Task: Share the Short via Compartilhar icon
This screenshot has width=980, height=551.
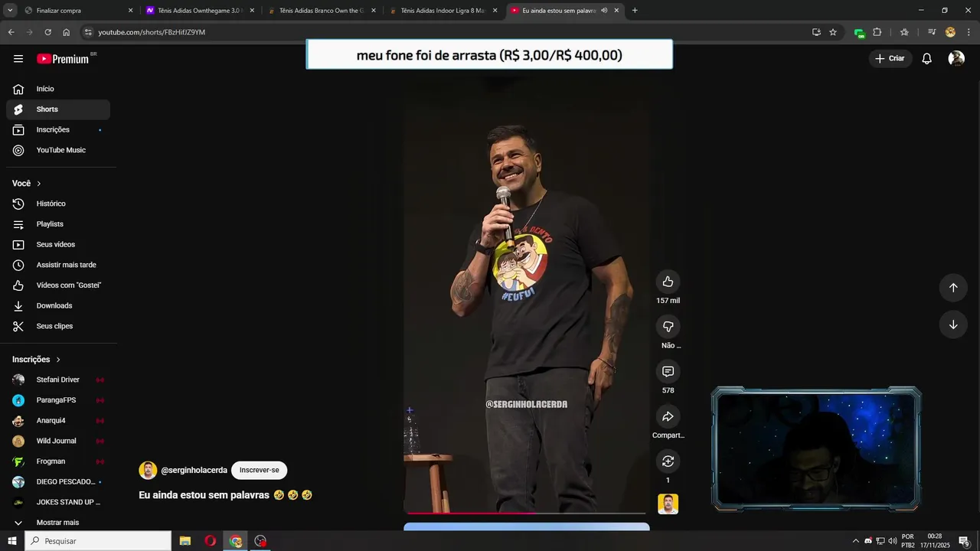Action: click(x=668, y=416)
